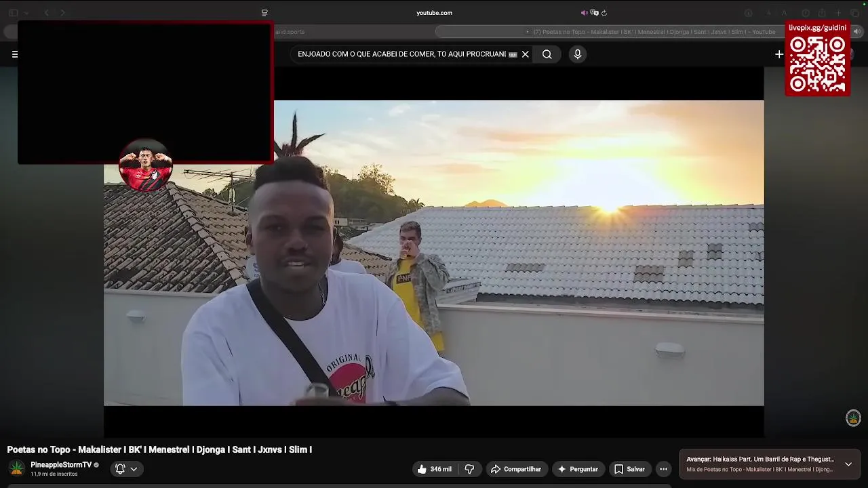This screenshot has height=488, width=868.
Task: Click the round soccer player avatar overlay
Action: tap(146, 165)
